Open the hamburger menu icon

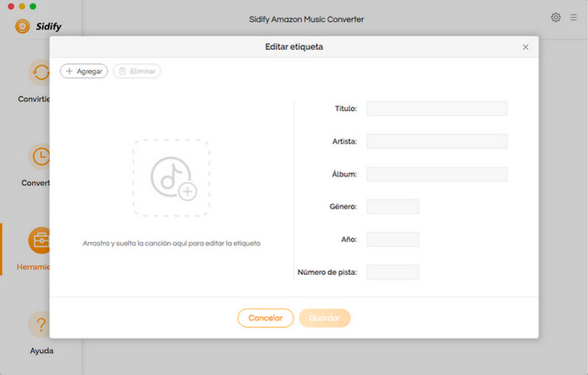click(x=574, y=18)
